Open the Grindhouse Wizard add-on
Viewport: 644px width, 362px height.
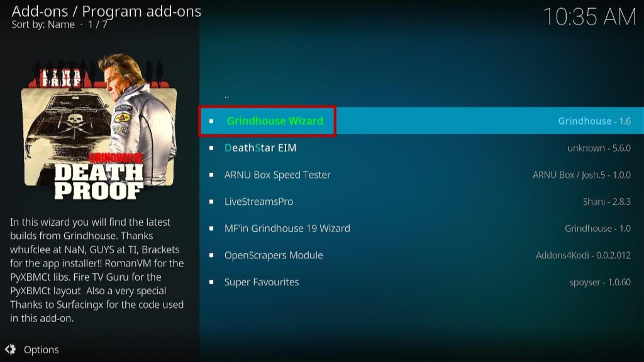[x=421, y=121]
